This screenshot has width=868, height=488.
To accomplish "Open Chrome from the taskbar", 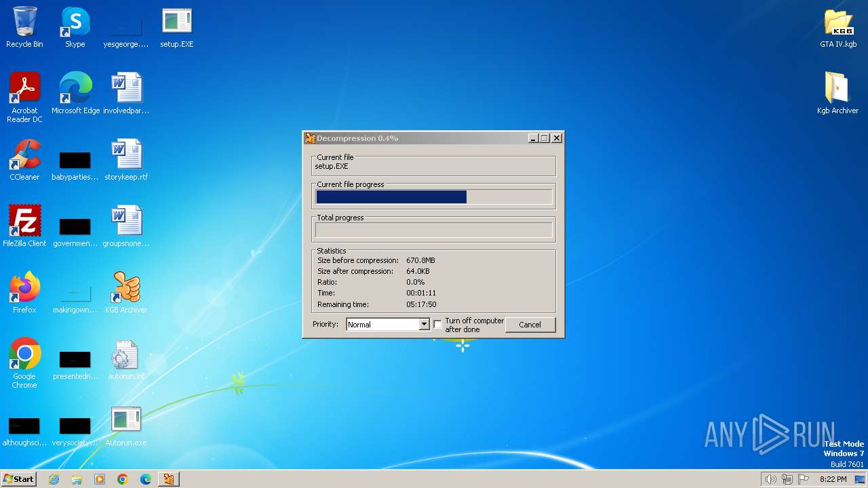I will 123,479.
